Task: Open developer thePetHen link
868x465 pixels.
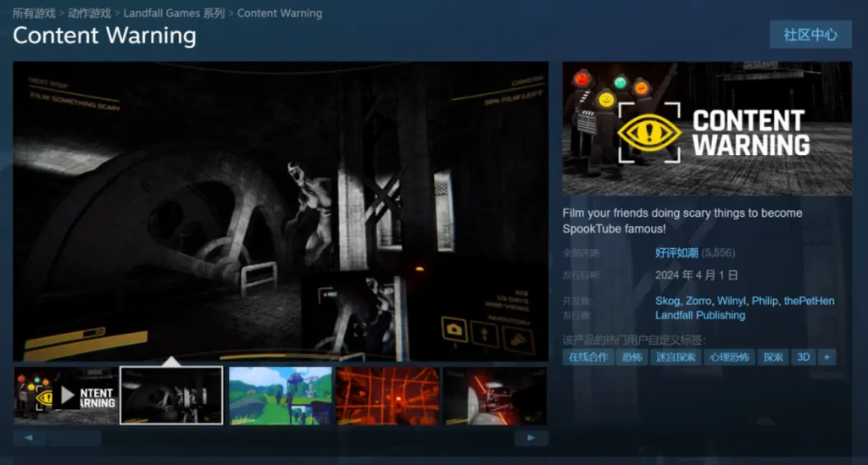Action: tap(809, 301)
